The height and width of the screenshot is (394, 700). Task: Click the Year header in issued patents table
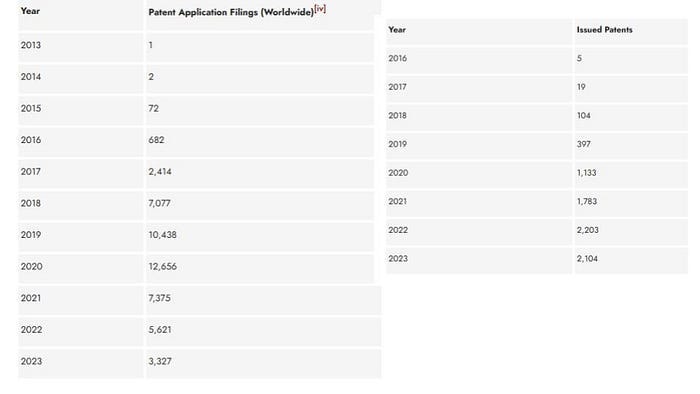point(397,30)
